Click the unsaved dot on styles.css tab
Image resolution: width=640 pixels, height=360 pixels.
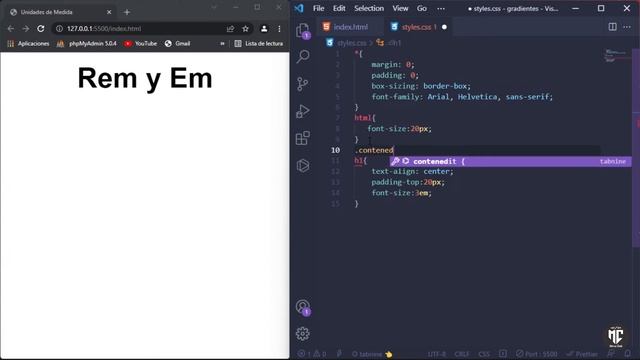tap(444, 27)
